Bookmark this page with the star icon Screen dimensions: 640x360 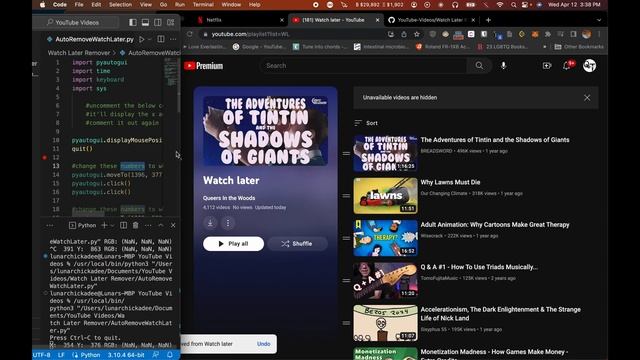(x=417, y=34)
